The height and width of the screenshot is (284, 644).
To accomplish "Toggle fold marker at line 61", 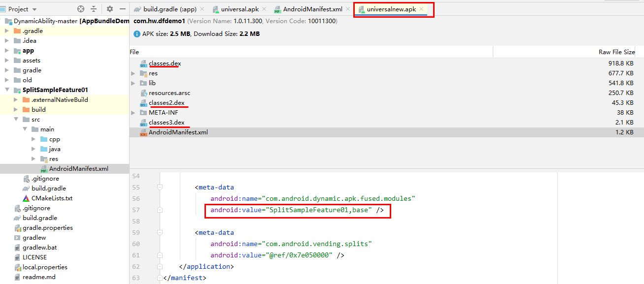I will click(160, 255).
